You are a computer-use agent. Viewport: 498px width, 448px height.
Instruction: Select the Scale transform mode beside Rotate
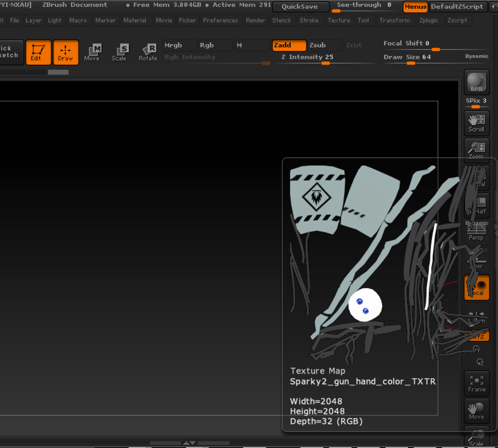coord(119,52)
